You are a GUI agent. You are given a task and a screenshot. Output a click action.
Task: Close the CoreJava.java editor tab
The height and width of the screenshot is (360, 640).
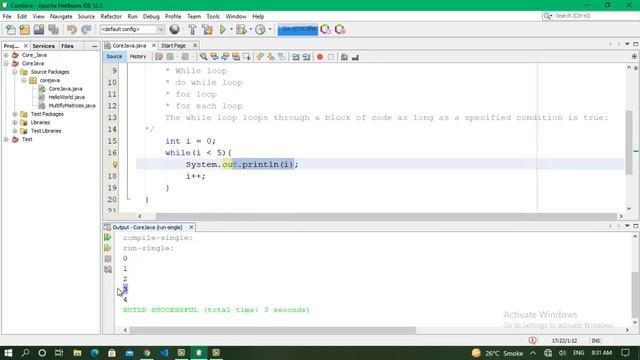click(x=154, y=46)
